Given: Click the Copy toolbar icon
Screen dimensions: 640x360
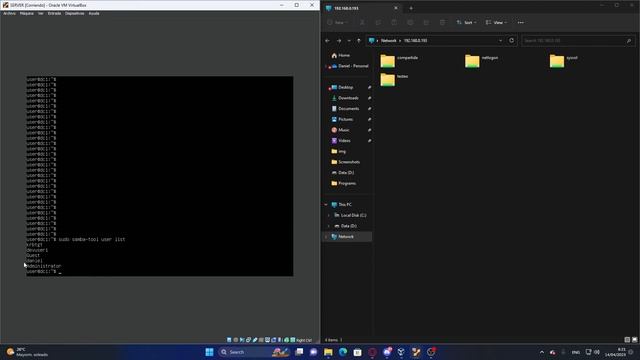Looking at the screenshot, I should [378, 22].
